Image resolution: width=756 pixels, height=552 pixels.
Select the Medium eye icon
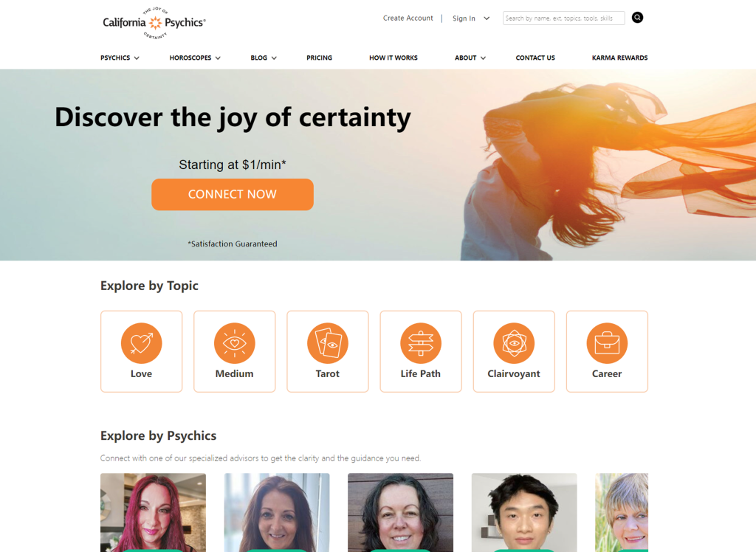point(234,342)
